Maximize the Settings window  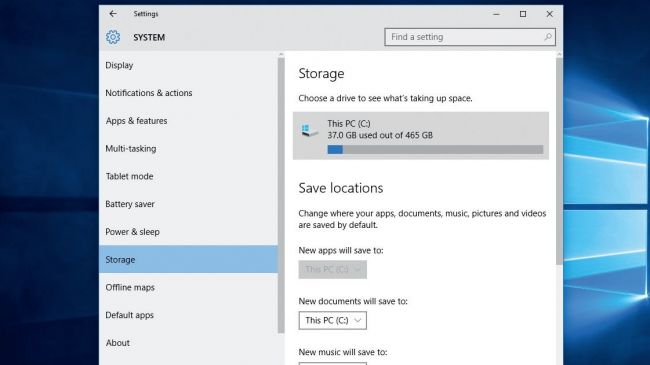tap(523, 14)
